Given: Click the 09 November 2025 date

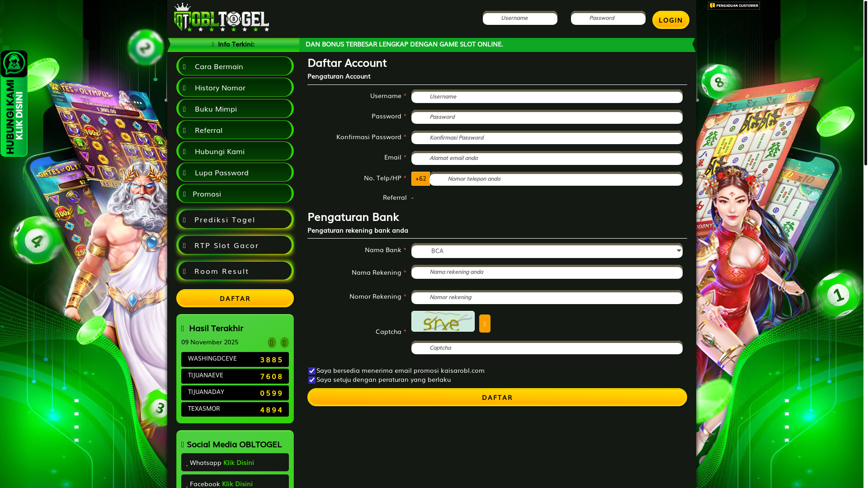Looking at the screenshot, I should coord(210,343).
